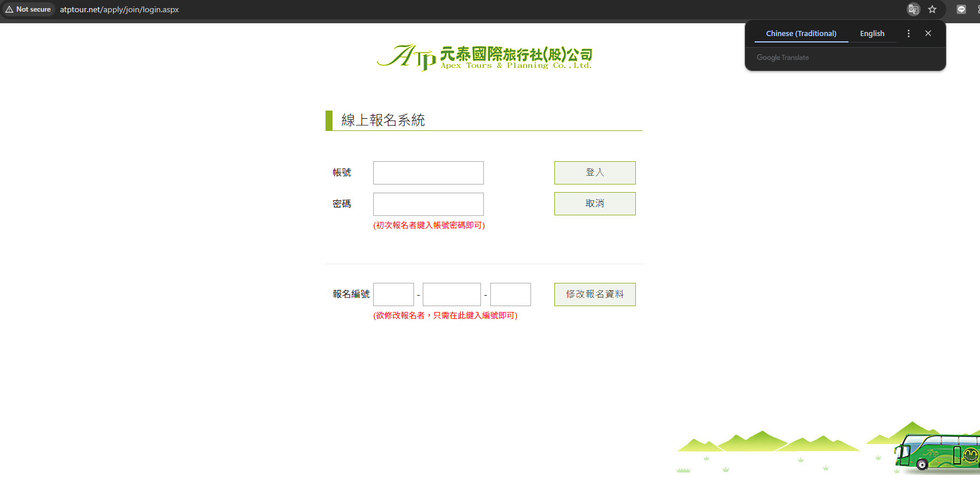Click the Google Translate icon in address bar
This screenshot has width=980, height=479.
coord(913,9)
